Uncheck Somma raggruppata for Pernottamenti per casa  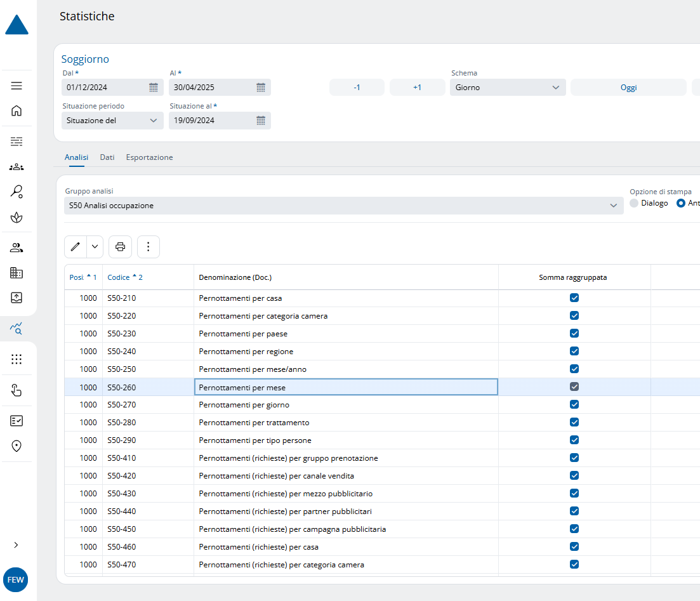click(x=574, y=298)
